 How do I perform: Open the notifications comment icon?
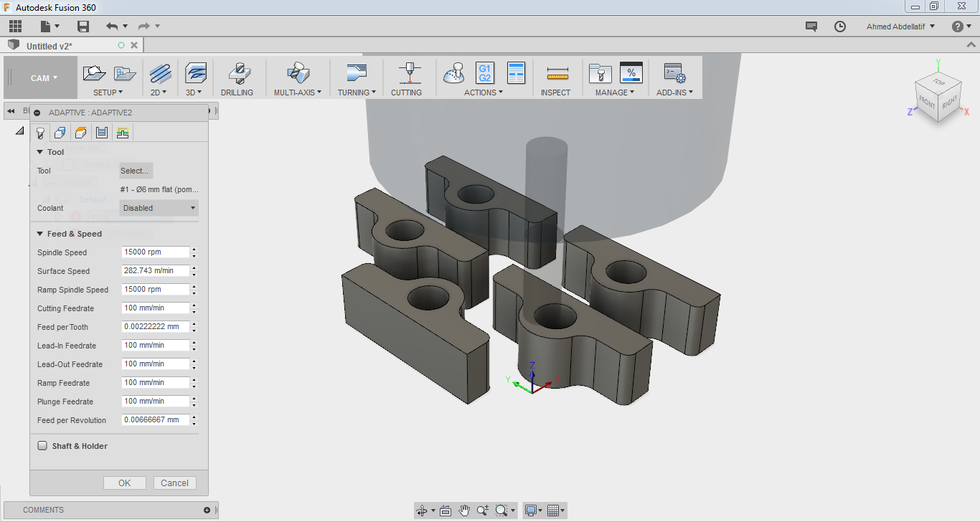[x=811, y=27]
